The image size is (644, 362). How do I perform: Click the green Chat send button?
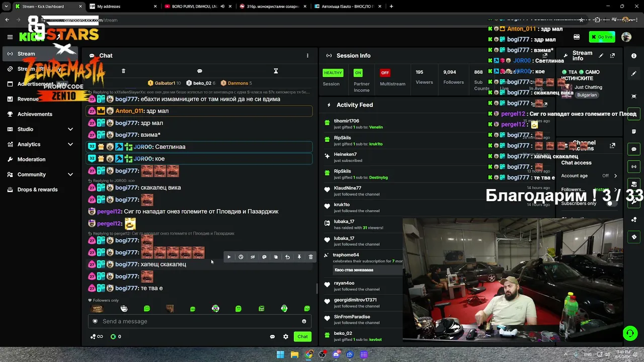click(x=302, y=336)
